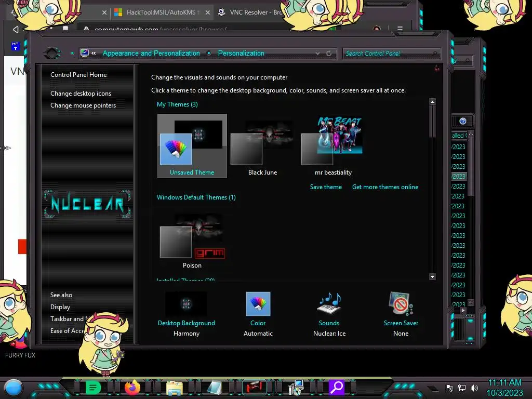
Task: Open the Start orb on taskbar
Action: 13,388
